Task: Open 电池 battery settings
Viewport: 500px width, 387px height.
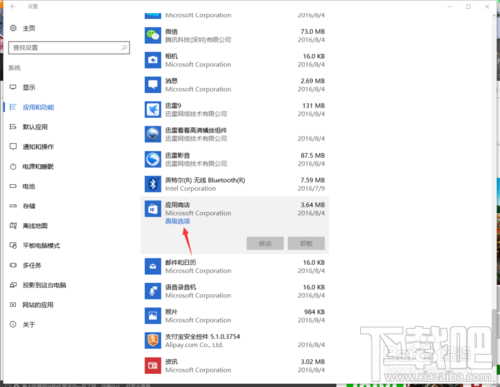Action: click(29, 186)
